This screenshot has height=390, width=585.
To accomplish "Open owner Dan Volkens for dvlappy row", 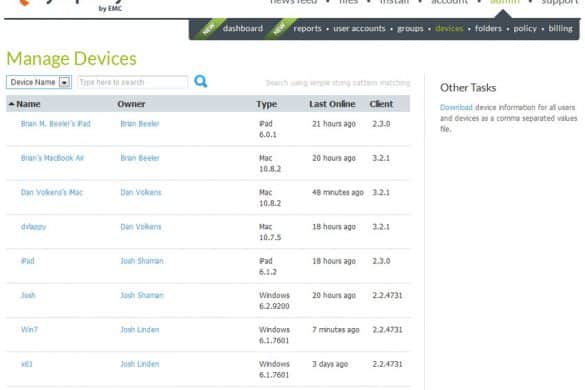I will [x=141, y=227].
